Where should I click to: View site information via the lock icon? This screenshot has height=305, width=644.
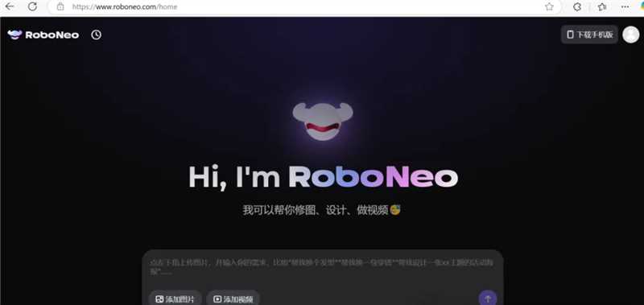coord(60,6)
